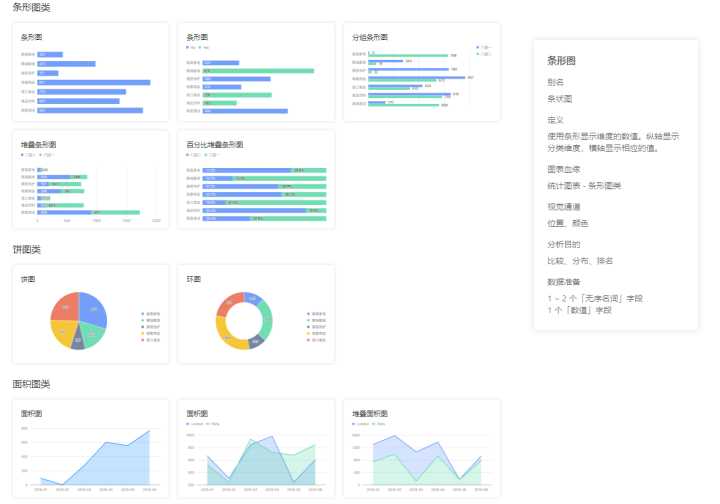This screenshot has height=504, width=720.
Task: Click the 条形图类 section heading
Action: [31, 7]
